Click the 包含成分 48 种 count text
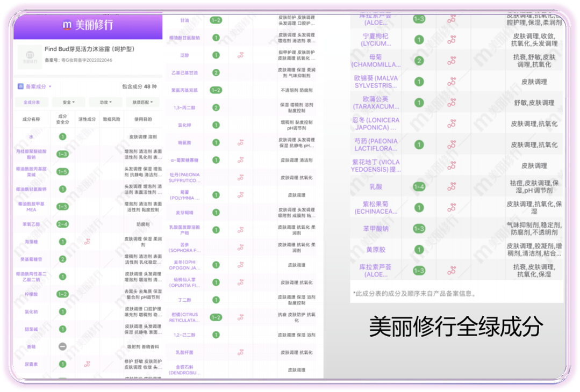Image resolution: width=580 pixels, height=392 pixels. click(x=139, y=86)
